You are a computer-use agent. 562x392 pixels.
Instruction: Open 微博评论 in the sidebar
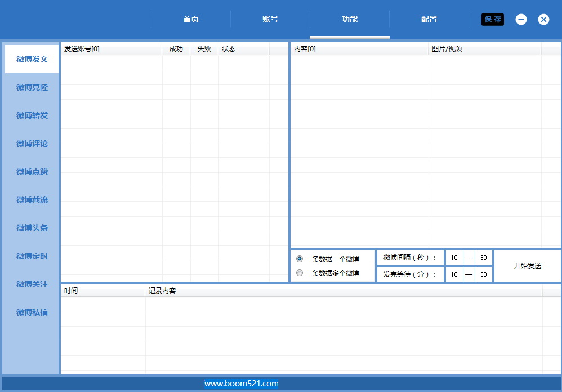tap(32, 143)
